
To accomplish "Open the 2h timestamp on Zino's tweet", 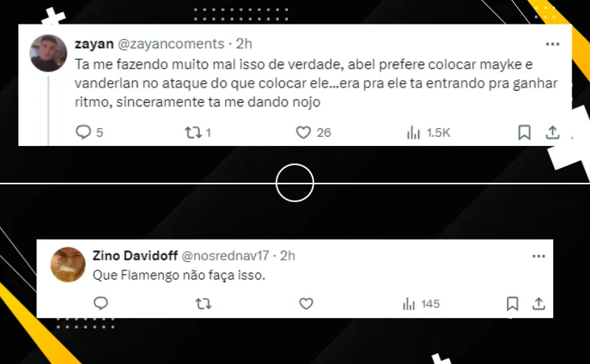I will [287, 256].
